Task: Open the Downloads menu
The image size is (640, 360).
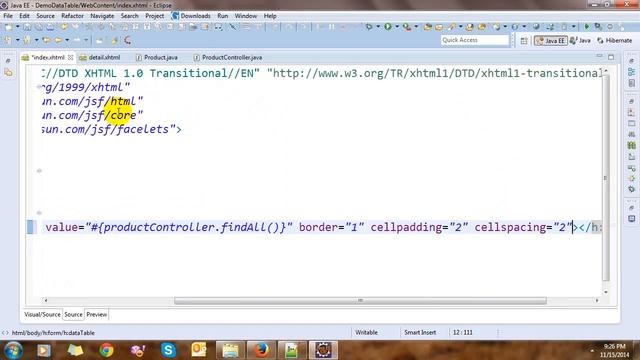Action: pyautogui.click(x=191, y=16)
